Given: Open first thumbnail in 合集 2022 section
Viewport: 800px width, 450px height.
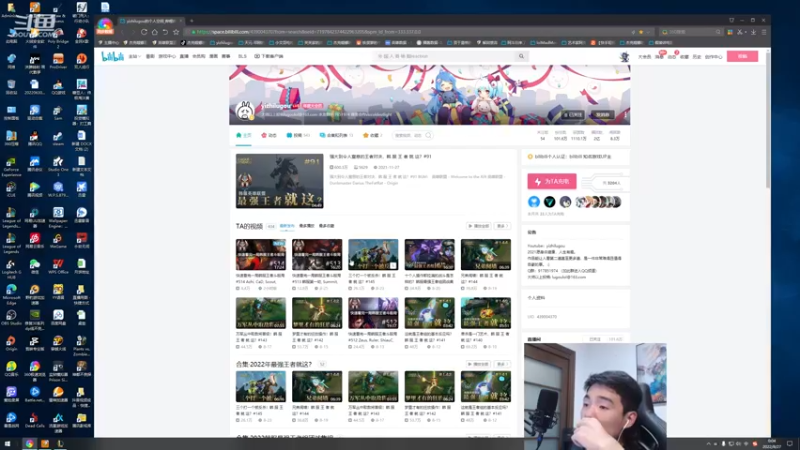Looking at the screenshot, I should (x=261, y=386).
